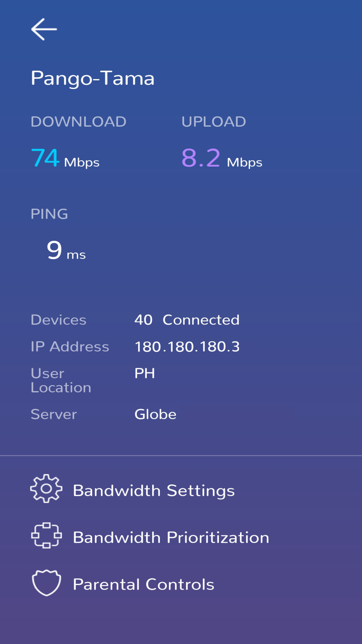This screenshot has width=362, height=644.
Task: Tap the Bandwidth Settings gear icon
Action: click(46, 489)
